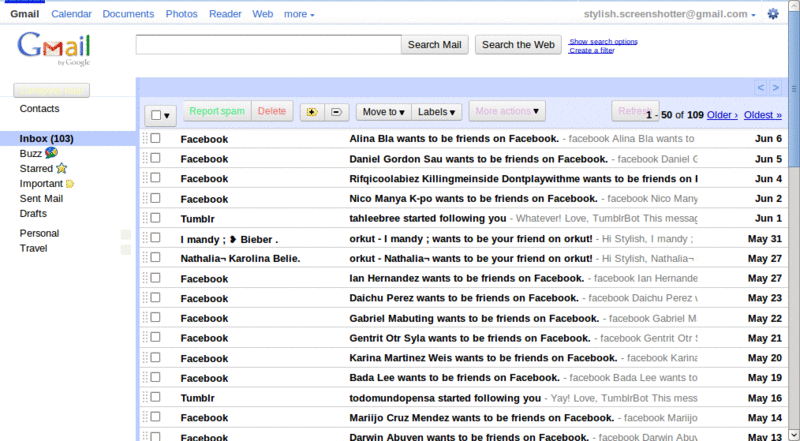Click Show search options link
Screen dimensions: 800x441
tap(604, 41)
